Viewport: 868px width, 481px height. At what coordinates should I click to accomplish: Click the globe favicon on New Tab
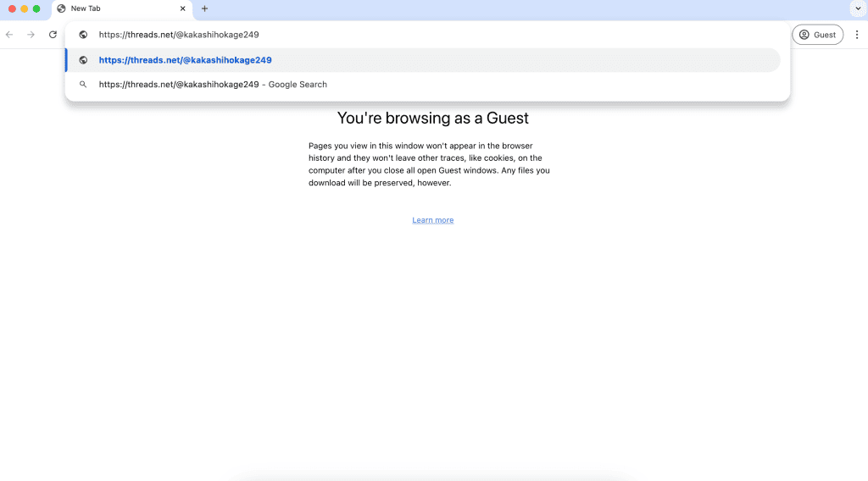61,8
